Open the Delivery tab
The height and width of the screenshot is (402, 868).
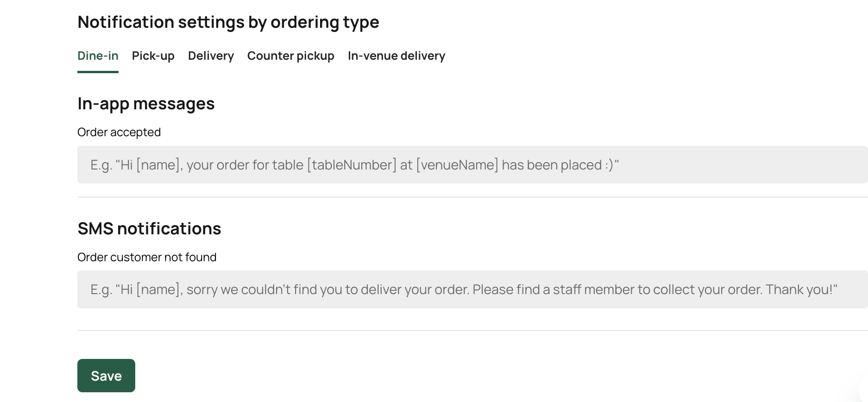click(211, 56)
